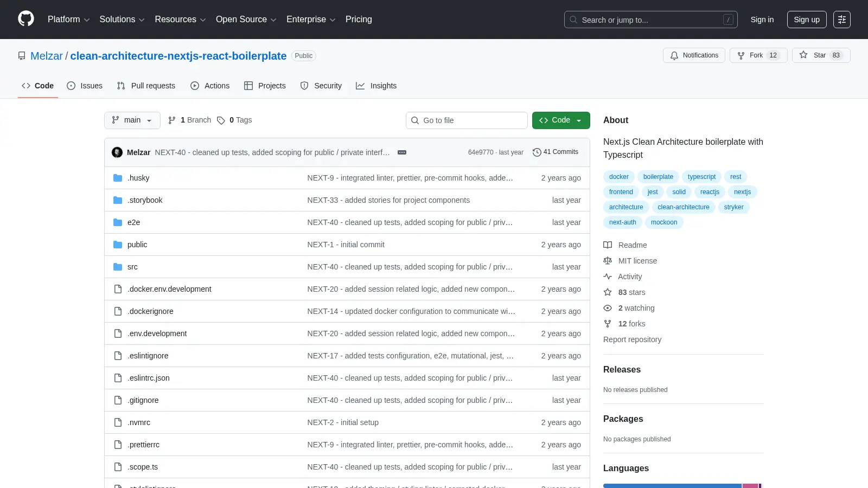Open the green Code dropdown button
The image size is (868, 488).
point(561,120)
